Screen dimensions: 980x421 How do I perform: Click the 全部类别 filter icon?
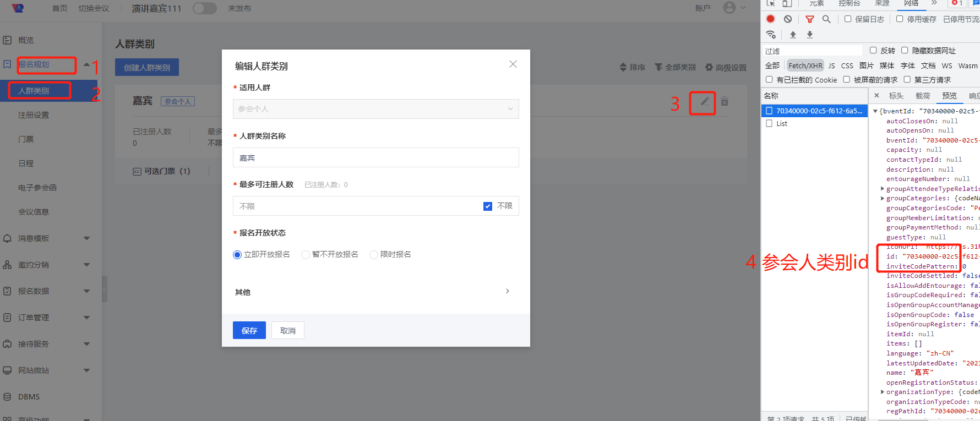point(658,67)
